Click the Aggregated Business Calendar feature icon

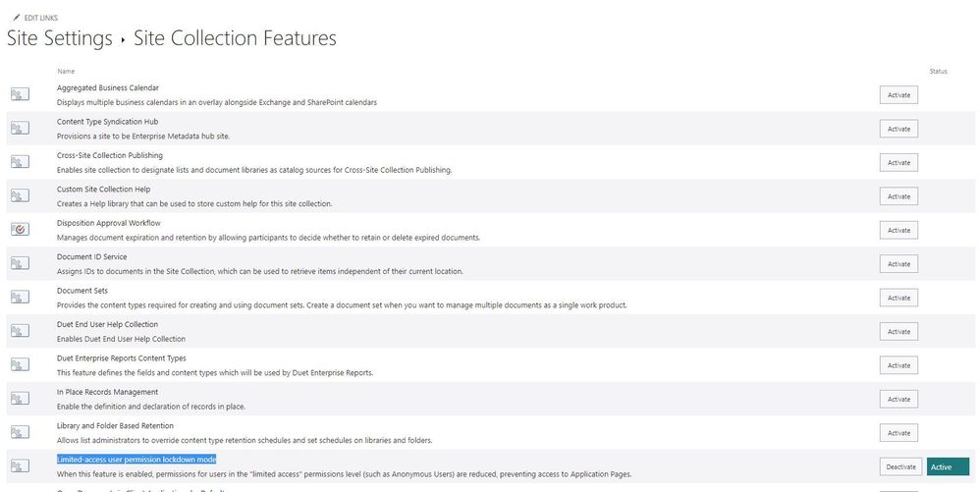point(21,94)
